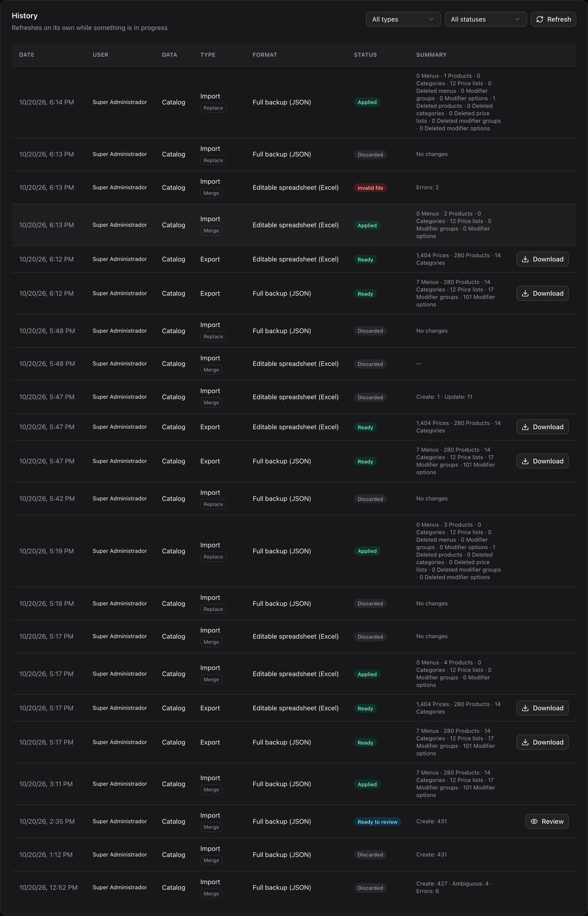
Task: Select the 10/20/26, 5:42 PM date cell
Action: pos(47,499)
